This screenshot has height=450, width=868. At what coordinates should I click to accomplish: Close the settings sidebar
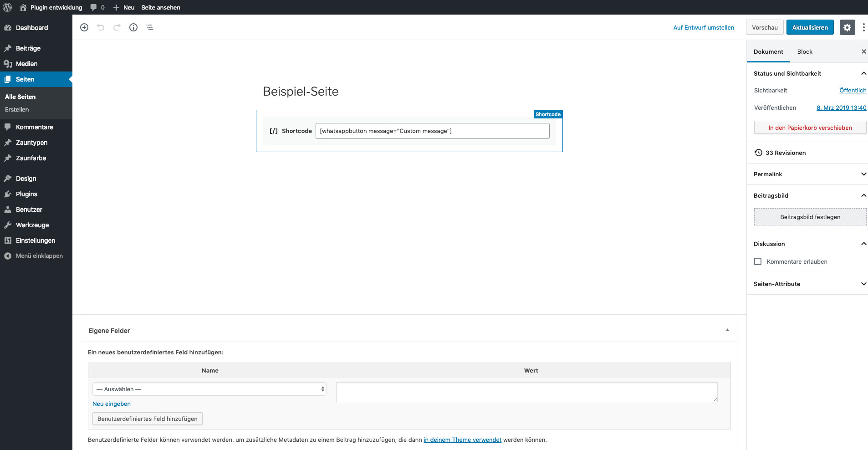pos(863,51)
